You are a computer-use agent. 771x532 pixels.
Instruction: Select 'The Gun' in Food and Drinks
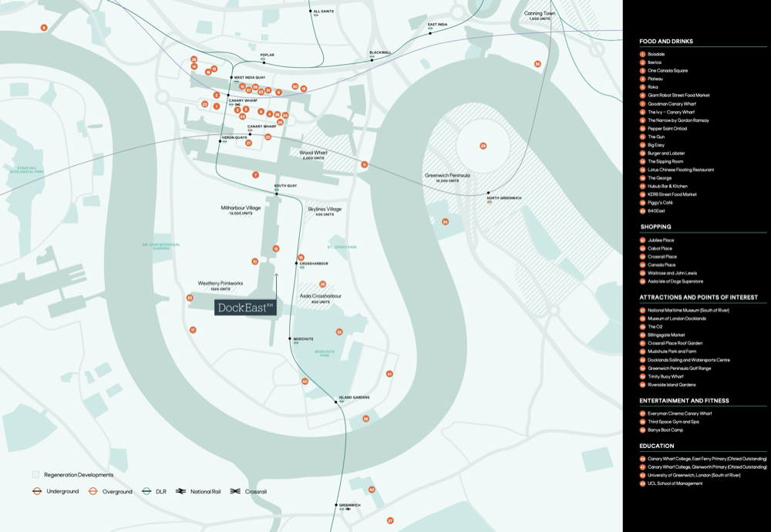(656, 136)
